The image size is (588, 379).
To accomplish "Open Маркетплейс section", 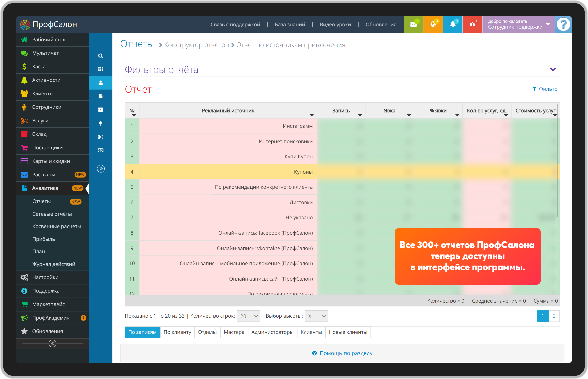I will 53,305.
